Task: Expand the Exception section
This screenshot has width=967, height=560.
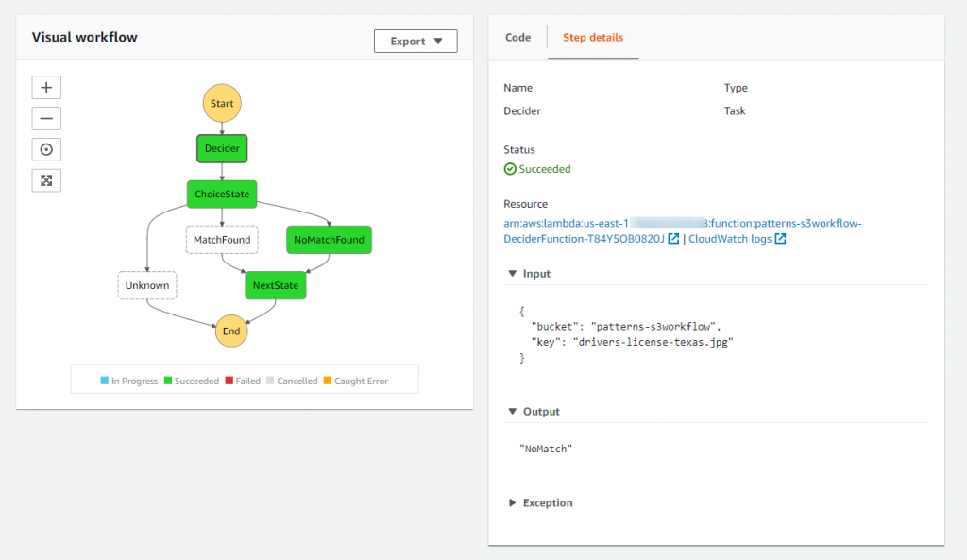Action: point(511,502)
